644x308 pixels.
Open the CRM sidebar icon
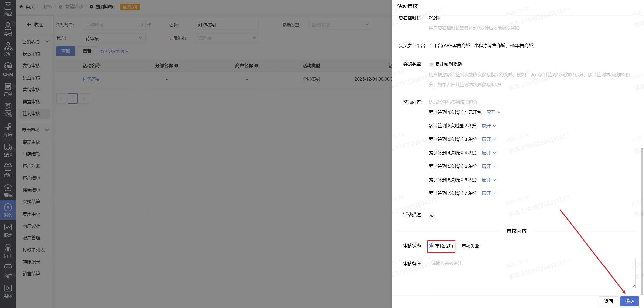click(8, 69)
